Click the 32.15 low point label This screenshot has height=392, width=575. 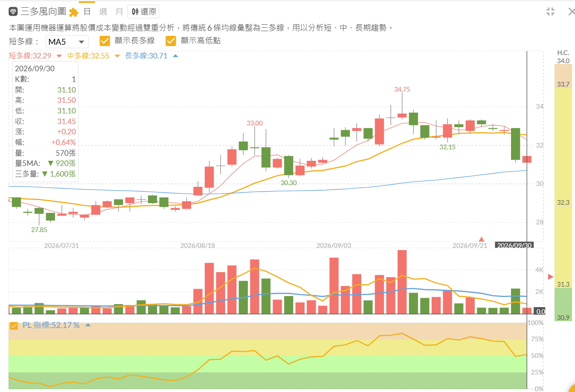pos(447,147)
